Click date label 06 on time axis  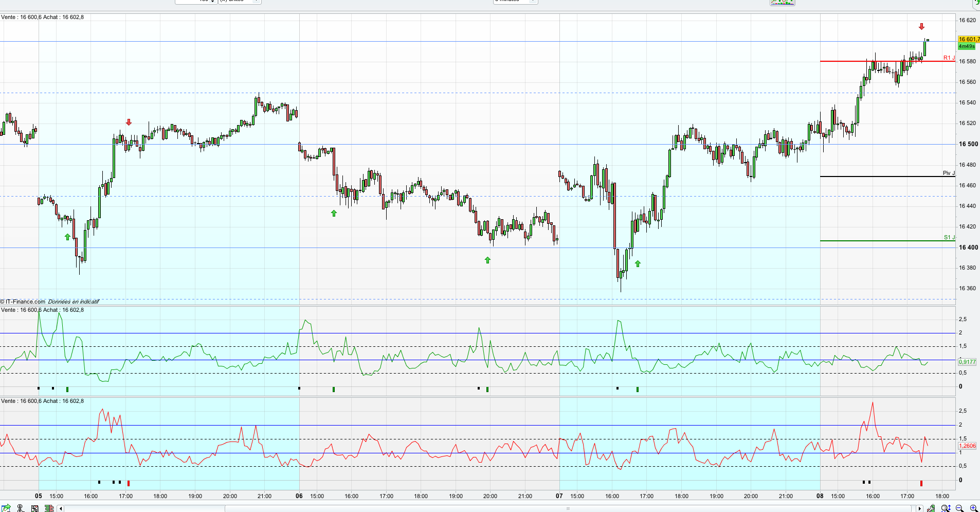299,496
